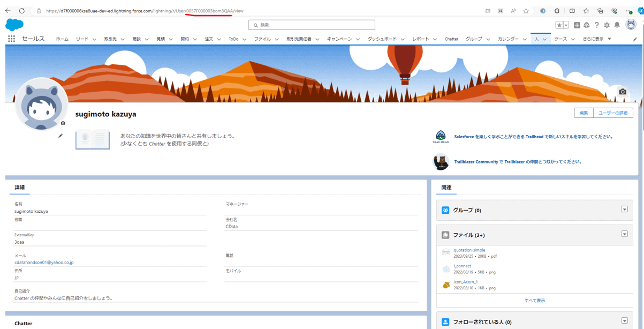Click the Followers panel person icon
The image size is (644, 329).
[x=445, y=322]
